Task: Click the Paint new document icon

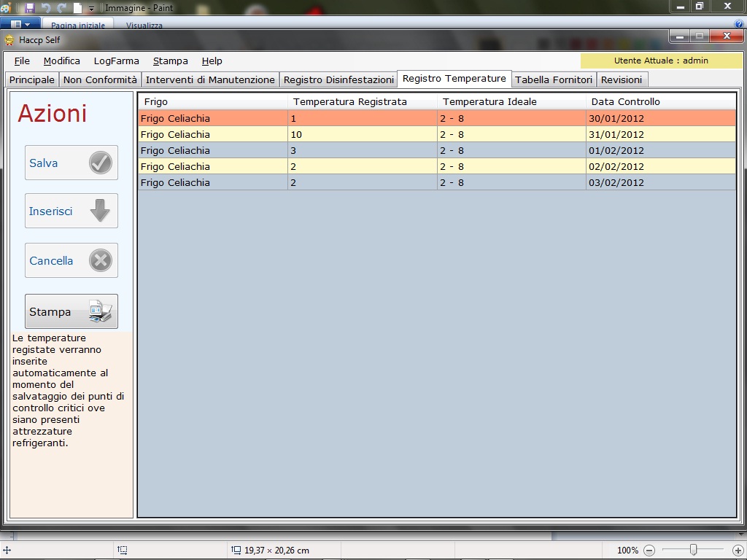Action: pos(77,8)
